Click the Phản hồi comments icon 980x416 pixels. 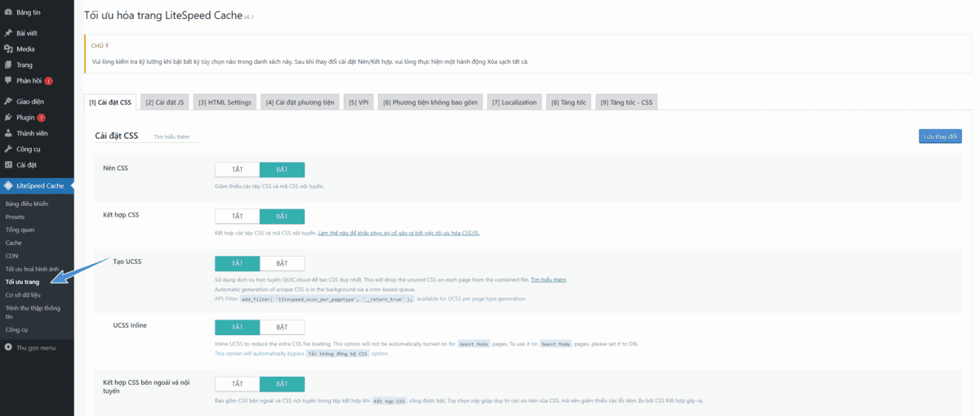(8, 80)
